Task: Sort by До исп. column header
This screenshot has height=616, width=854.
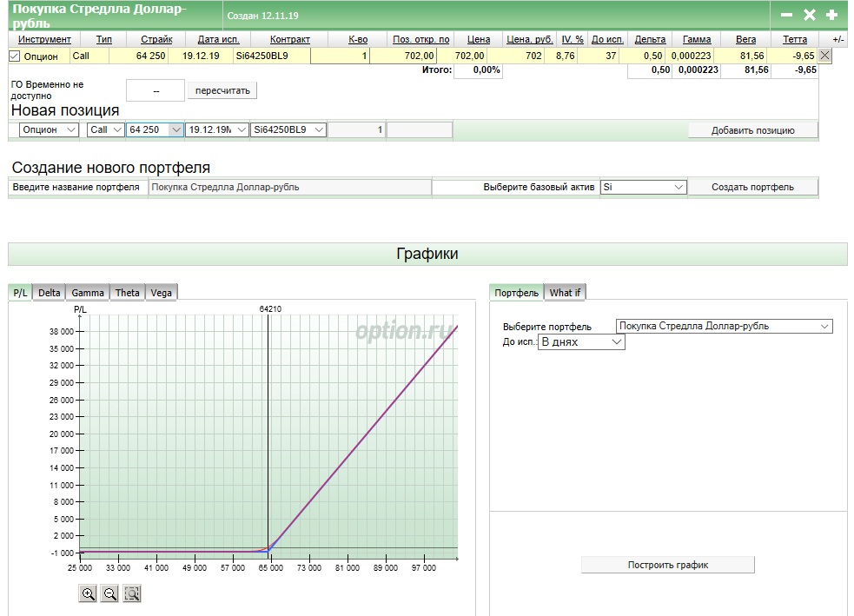Action: (x=607, y=39)
